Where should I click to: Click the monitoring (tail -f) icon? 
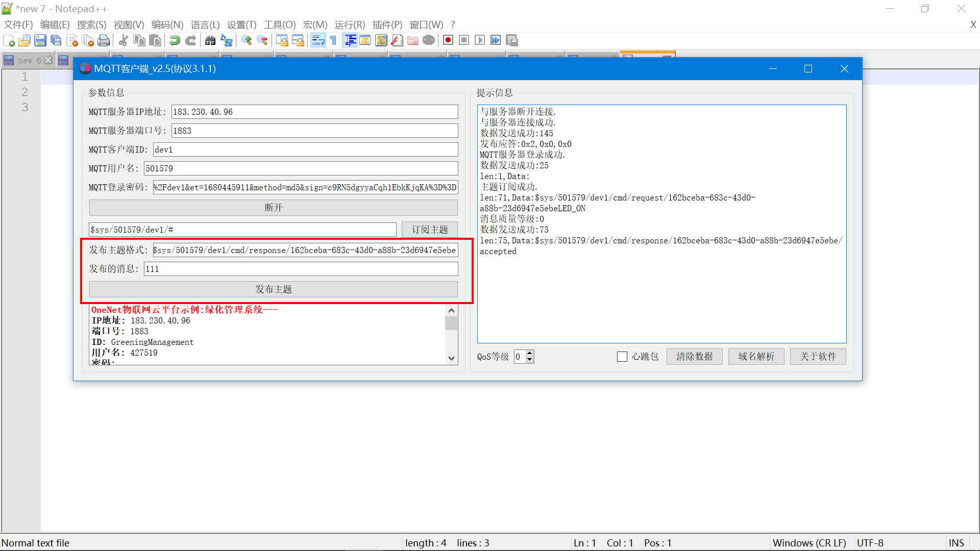pyautogui.click(x=429, y=40)
